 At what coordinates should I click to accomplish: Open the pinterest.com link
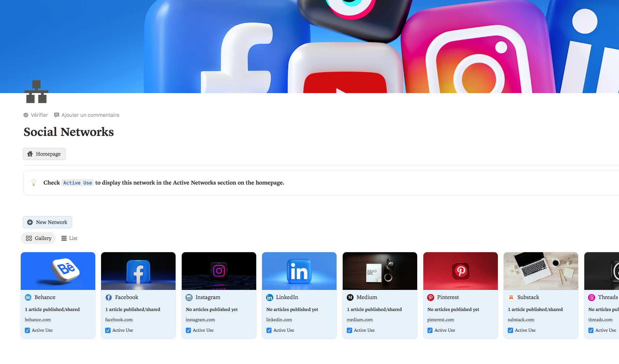coord(441,320)
